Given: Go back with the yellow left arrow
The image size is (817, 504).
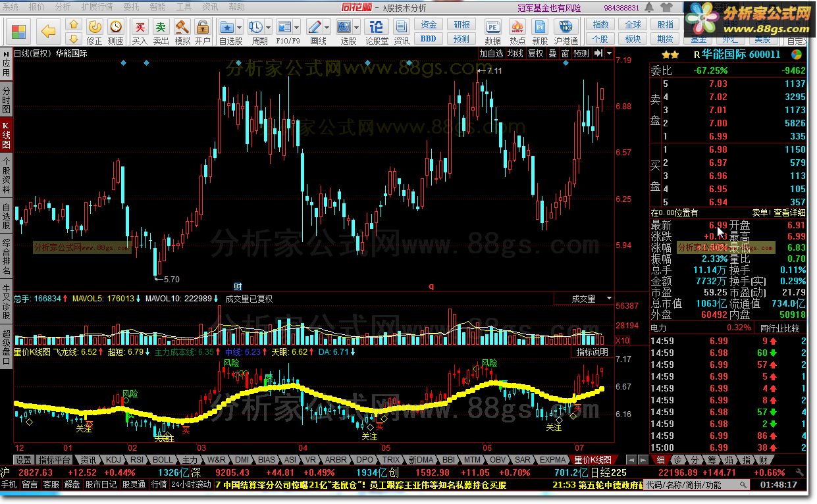Looking at the screenshot, I should tap(47, 31).
